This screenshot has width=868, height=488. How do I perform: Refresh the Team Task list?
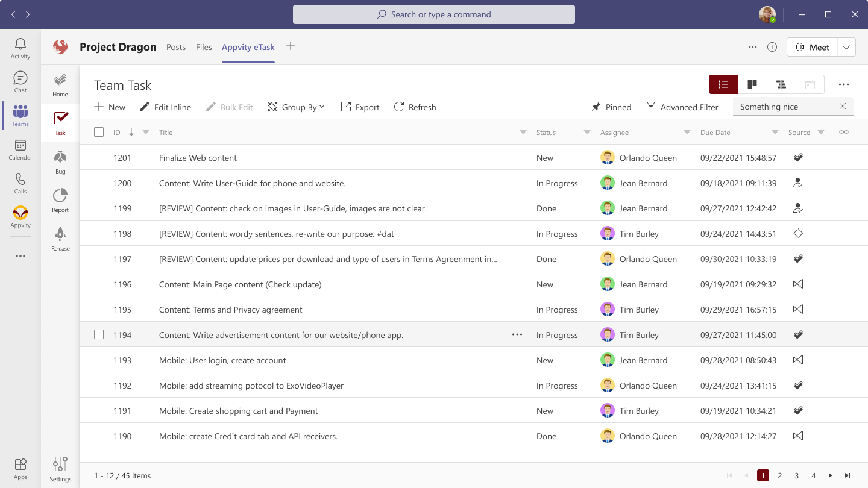(415, 107)
